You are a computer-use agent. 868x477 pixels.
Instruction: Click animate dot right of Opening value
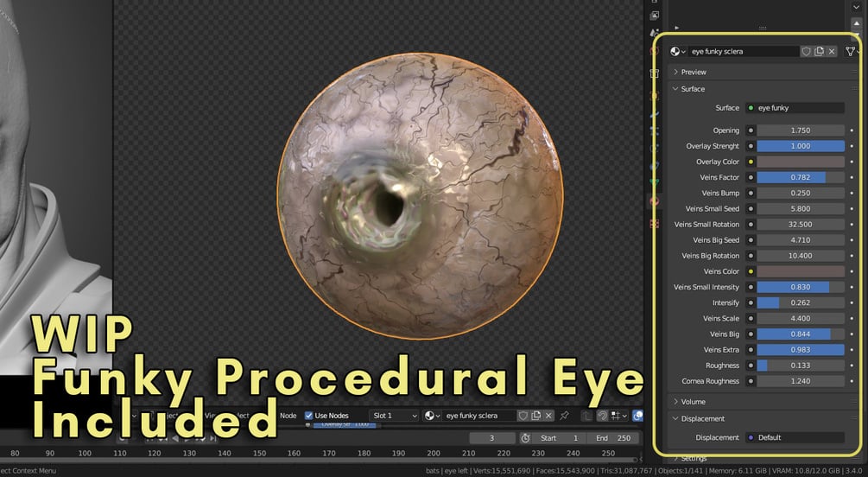852,130
